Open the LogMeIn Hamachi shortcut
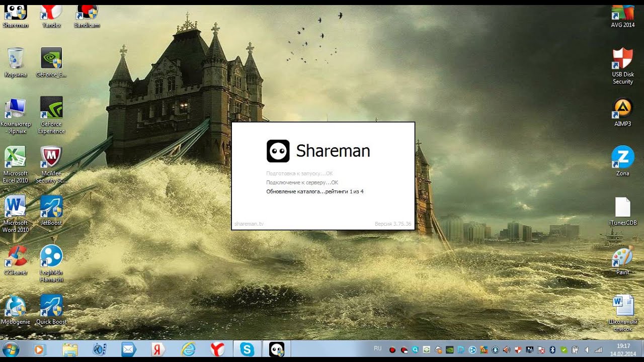 [51, 263]
